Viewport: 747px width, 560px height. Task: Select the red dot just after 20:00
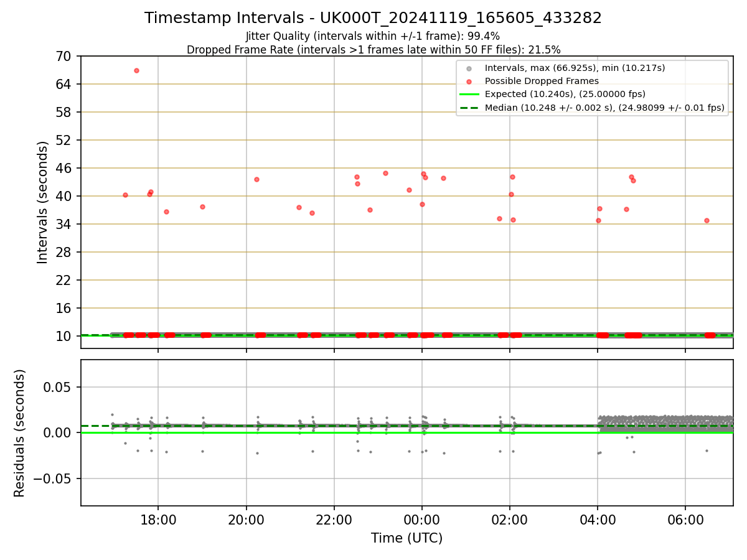(256, 179)
